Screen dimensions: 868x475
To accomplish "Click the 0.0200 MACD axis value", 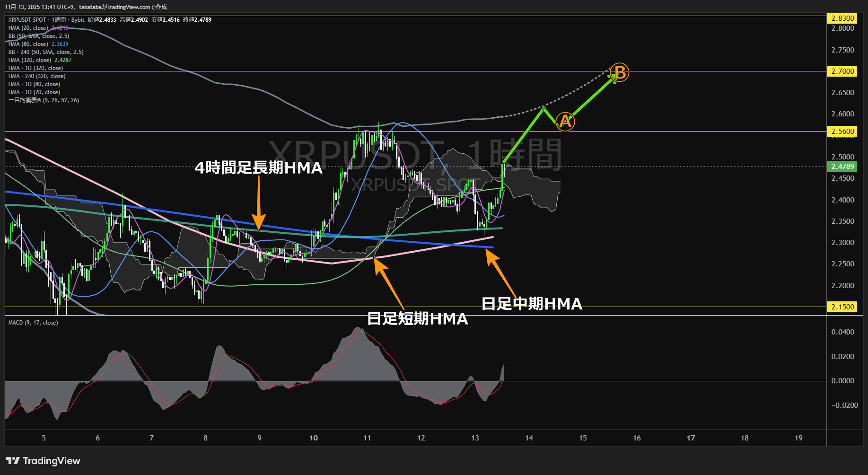I will (843, 356).
